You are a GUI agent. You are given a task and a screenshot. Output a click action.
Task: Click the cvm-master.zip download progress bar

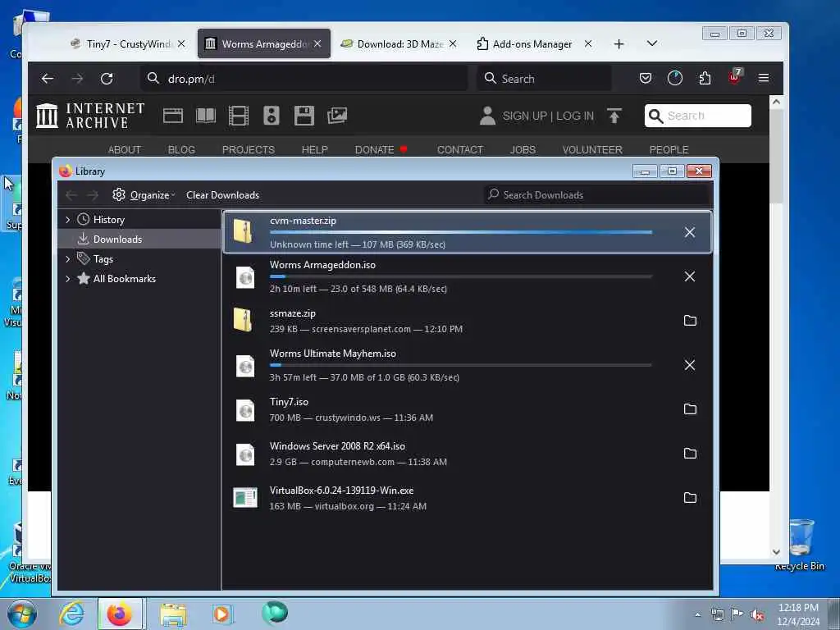tap(461, 232)
